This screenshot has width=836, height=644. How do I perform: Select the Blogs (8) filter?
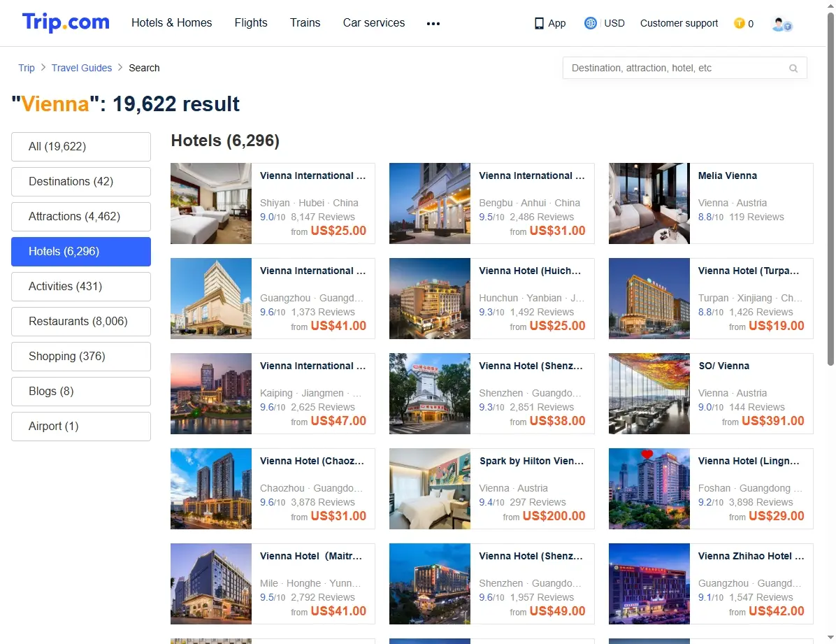(x=81, y=392)
